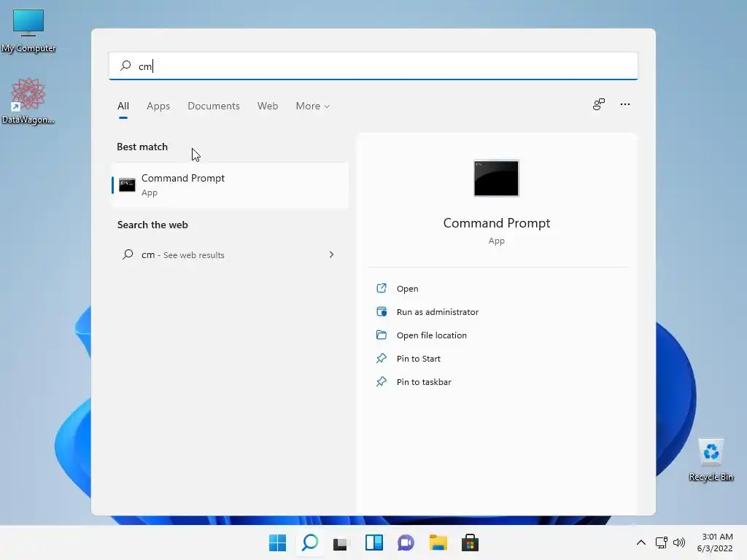Switch to the Documents search tab
The image size is (747, 560).
[214, 106]
